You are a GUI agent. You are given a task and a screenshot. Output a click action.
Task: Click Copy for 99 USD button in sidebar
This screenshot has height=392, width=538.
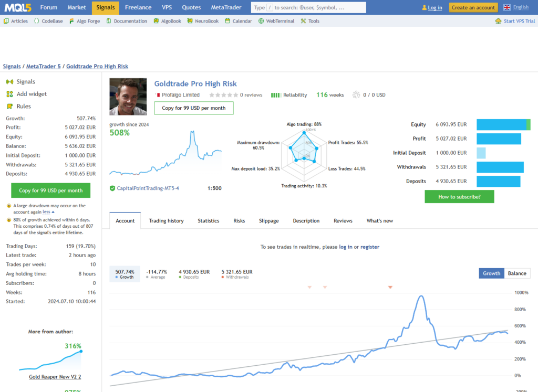[x=51, y=190]
